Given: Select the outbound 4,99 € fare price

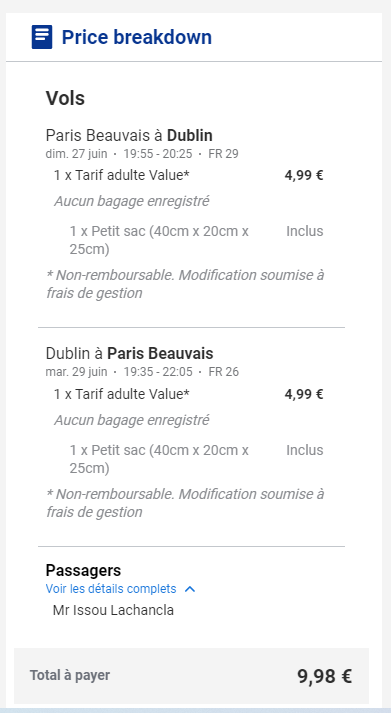Looking at the screenshot, I should click(304, 176).
